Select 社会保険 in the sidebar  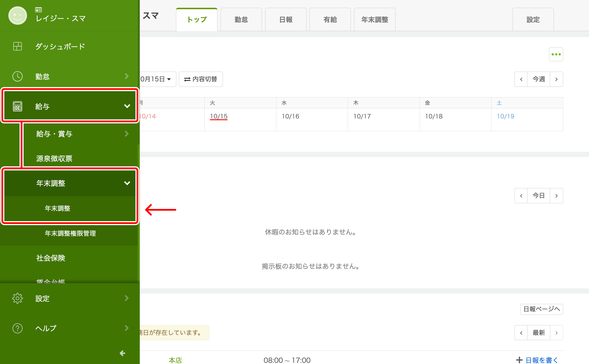(51, 258)
